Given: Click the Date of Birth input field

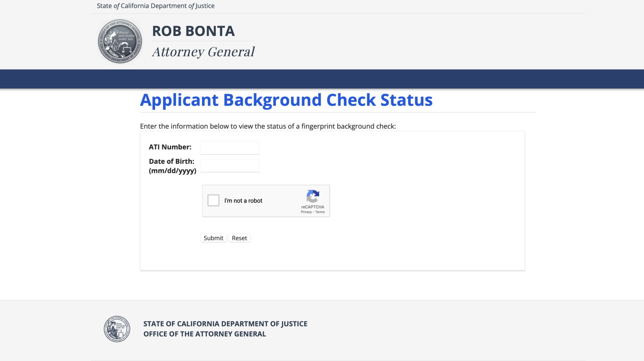Looking at the screenshot, I should 230,165.
